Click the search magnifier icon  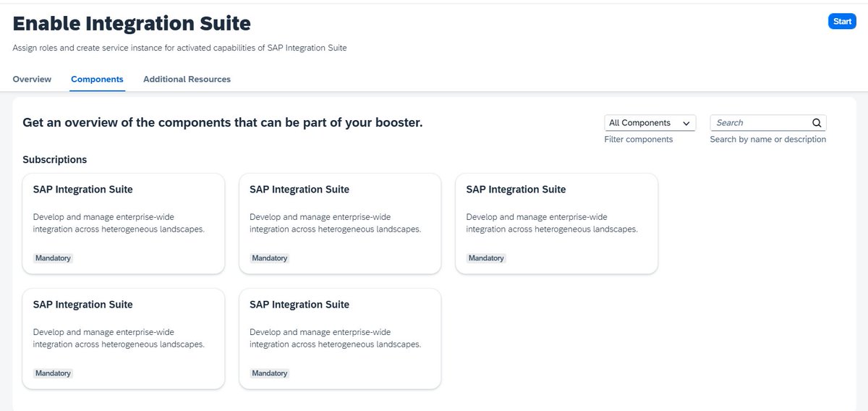click(817, 123)
